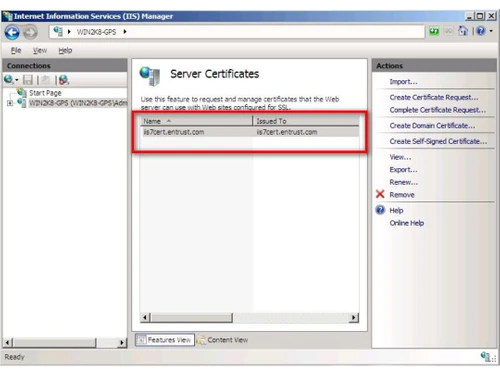Click the blue Help question mark icon
Image resolution: width=500 pixels, height=375 pixels.
tap(481, 31)
